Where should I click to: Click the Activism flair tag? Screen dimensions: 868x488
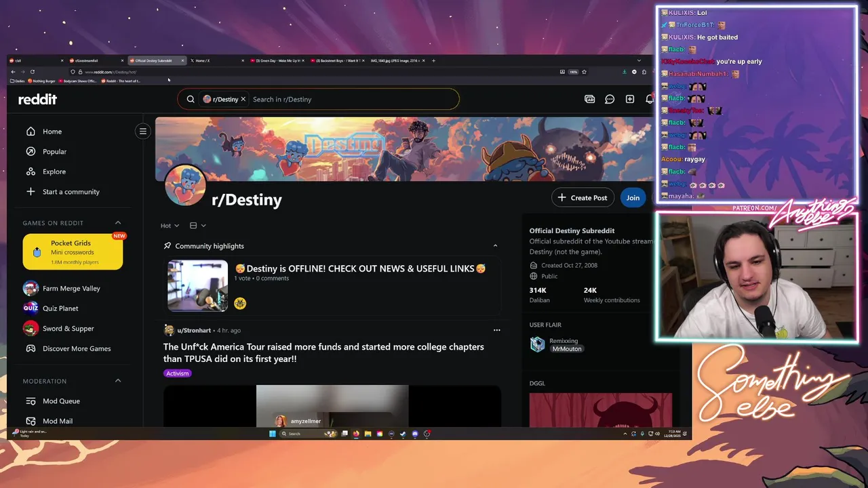[178, 373]
